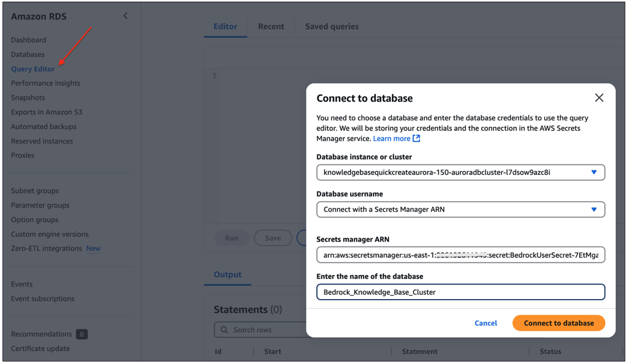Close the Connect to database dialog
Image resolution: width=629 pixels, height=364 pixels.
(599, 98)
